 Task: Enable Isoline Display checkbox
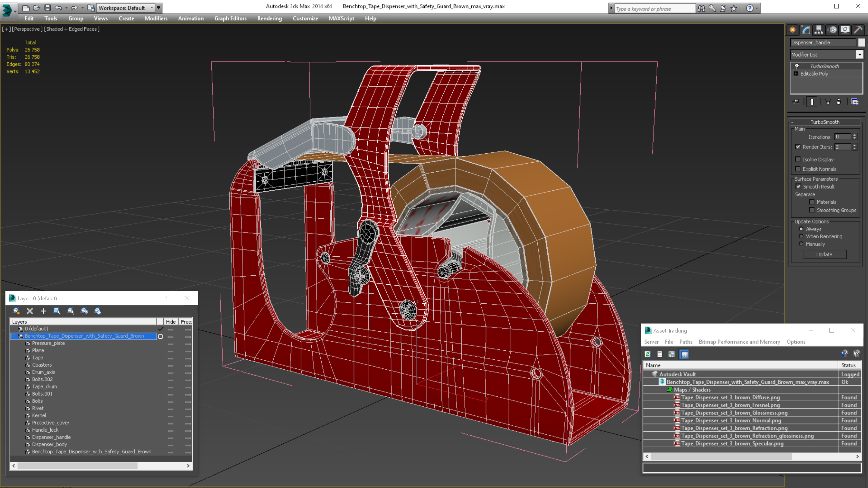coord(797,160)
